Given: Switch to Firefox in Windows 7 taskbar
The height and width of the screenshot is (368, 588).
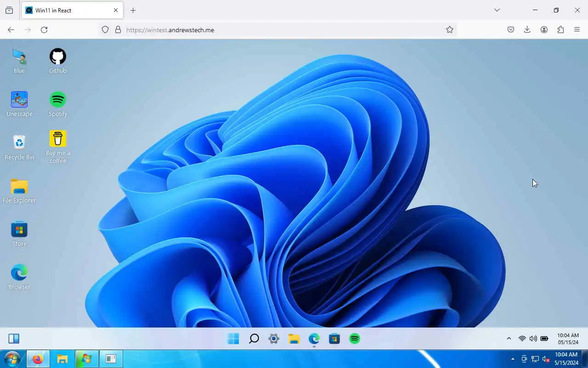Looking at the screenshot, I should tap(38, 359).
